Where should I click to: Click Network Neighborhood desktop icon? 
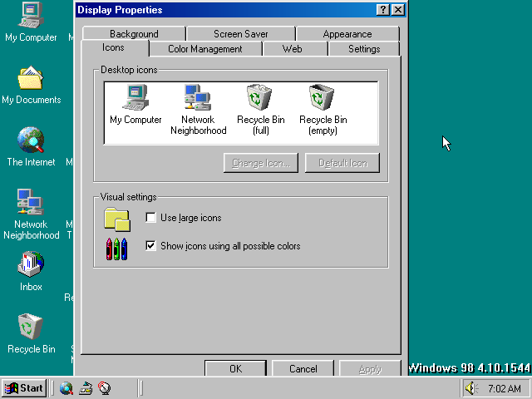(31, 214)
